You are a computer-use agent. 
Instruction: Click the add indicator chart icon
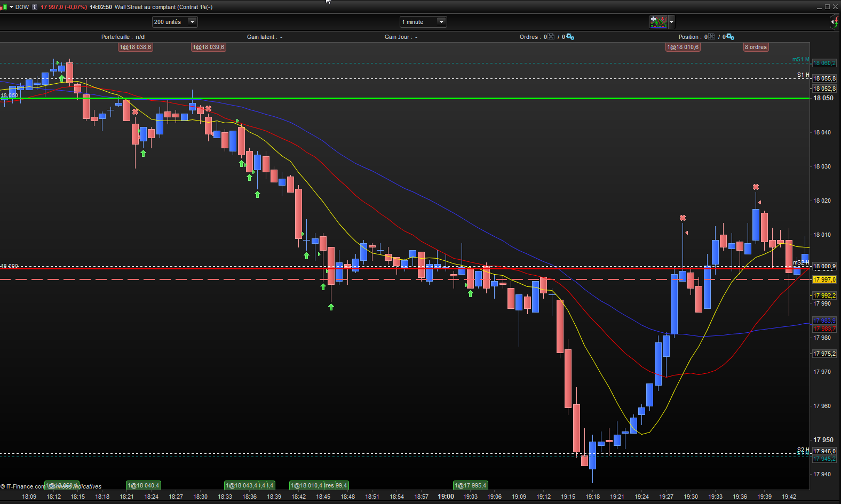pyautogui.click(x=658, y=22)
